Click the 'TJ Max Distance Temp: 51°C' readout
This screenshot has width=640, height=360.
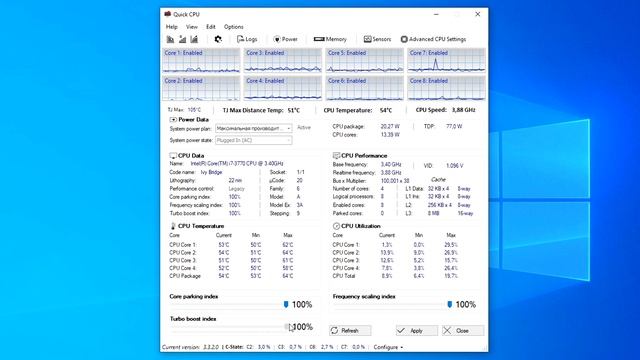tap(261, 110)
